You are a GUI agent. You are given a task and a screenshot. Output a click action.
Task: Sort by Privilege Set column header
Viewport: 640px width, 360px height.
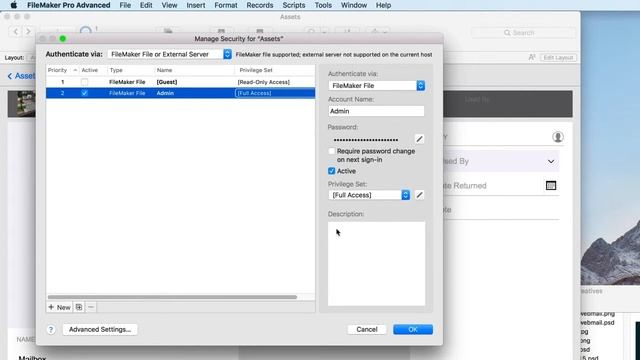[x=275, y=70]
